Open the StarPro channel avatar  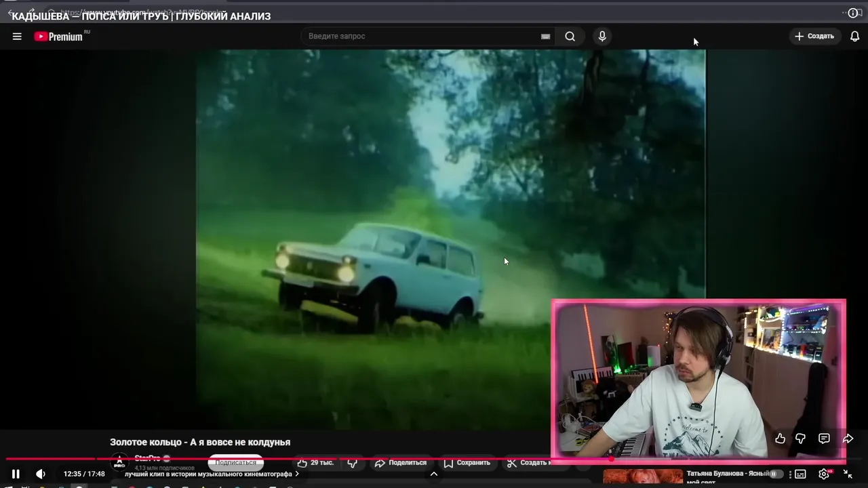119,462
